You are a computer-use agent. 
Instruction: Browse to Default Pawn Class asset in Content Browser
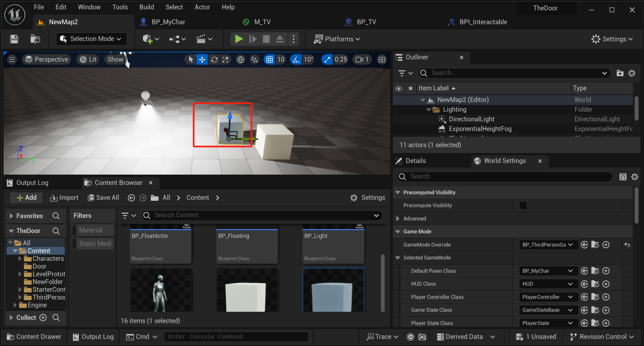pos(595,271)
